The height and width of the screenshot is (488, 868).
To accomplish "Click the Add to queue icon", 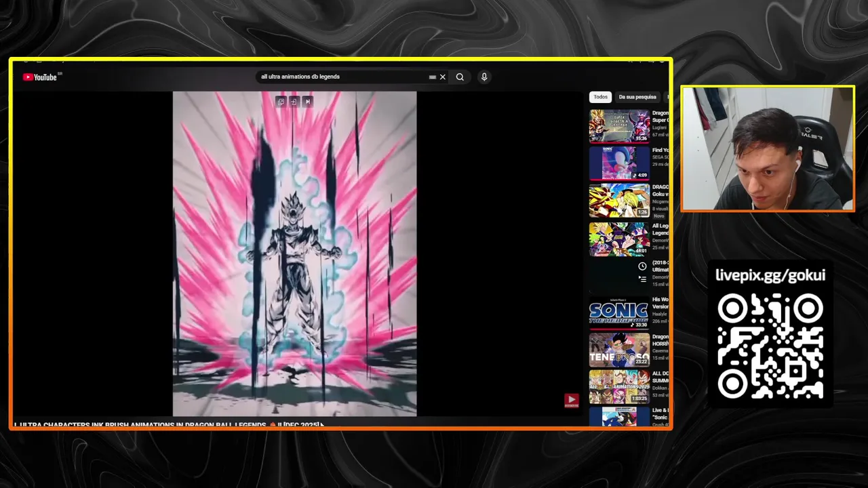I will click(x=642, y=279).
